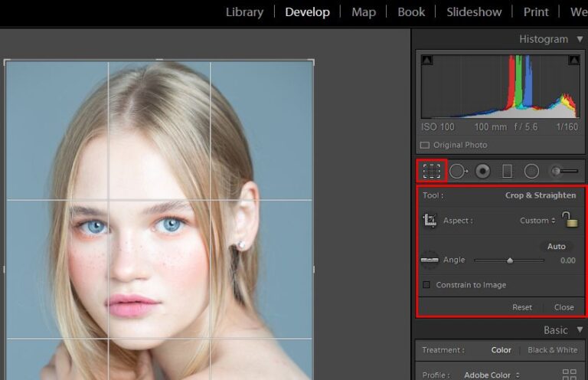Click the Straighten level tool icon
Image resolution: width=588 pixels, height=380 pixels.
(430, 260)
